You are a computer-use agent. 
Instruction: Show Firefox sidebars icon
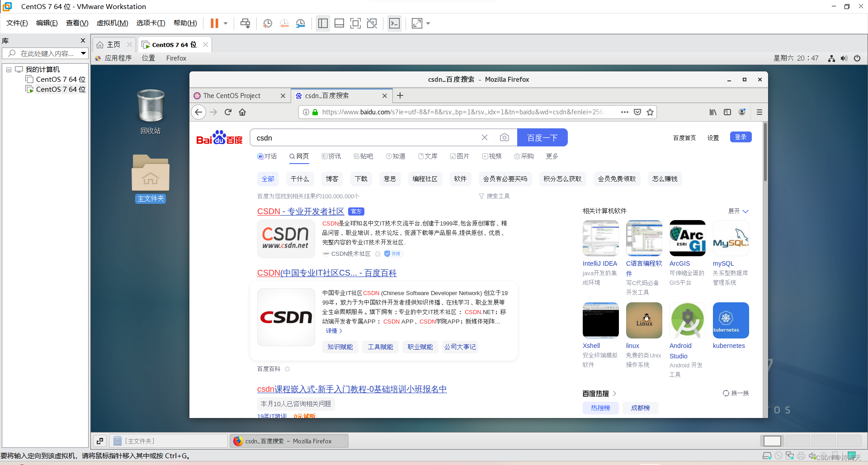[x=727, y=112]
